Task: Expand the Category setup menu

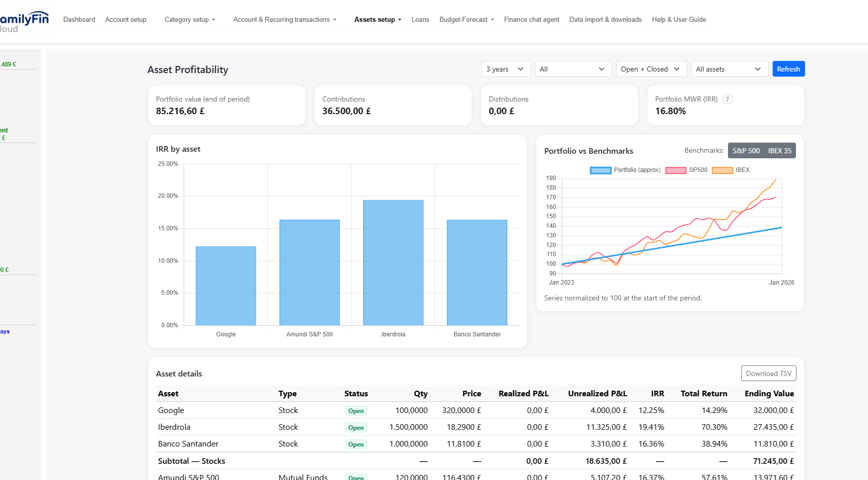Action: [190, 20]
